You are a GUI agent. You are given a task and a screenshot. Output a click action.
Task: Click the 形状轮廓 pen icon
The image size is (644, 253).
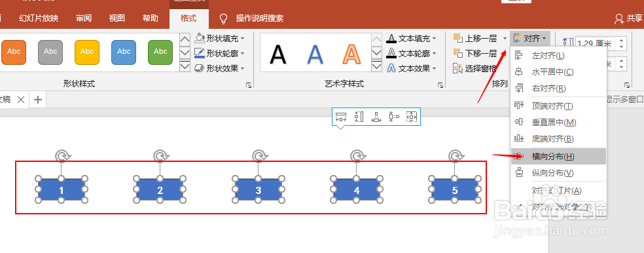coord(199,53)
